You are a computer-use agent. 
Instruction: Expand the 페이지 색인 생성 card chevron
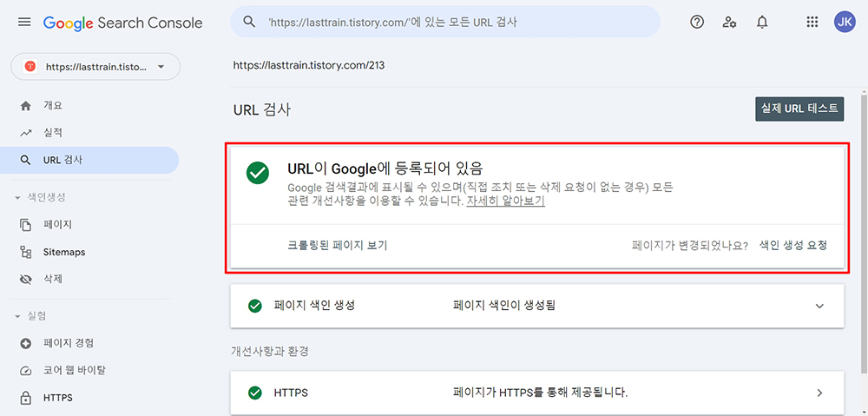(x=820, y=306)
